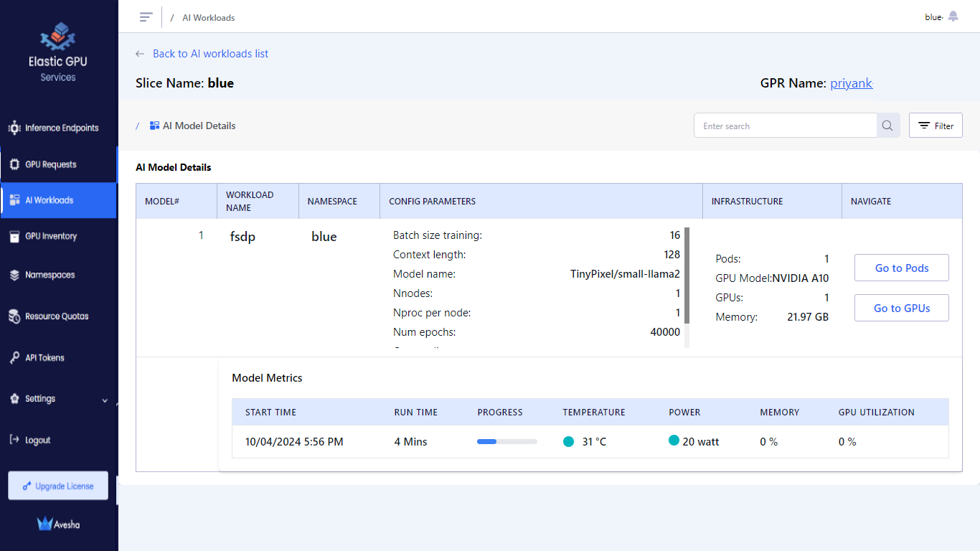Toggle the hamburger menu icon
Viewport: 980px width, 551px height.
click(x=146, y=17)
